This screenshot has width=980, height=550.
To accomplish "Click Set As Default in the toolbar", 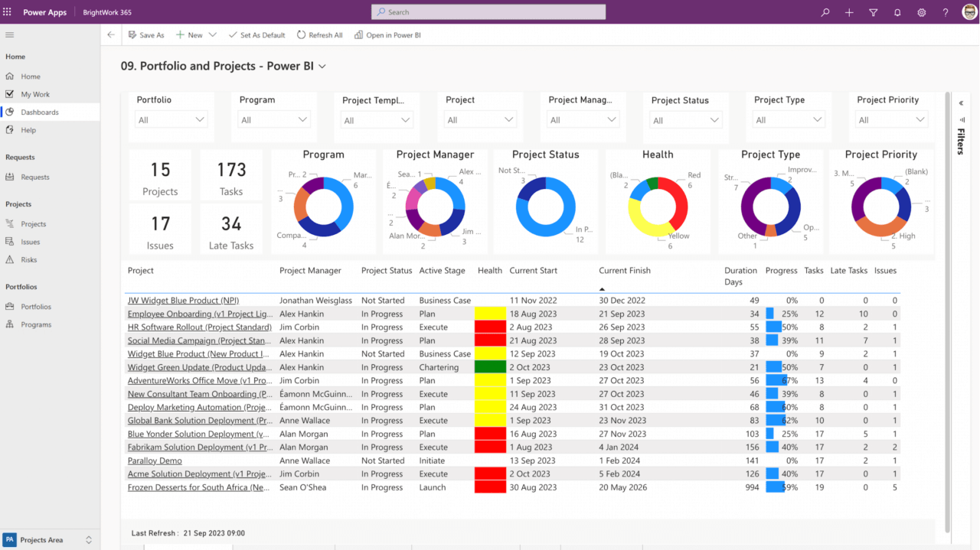I will click(256, 34).
